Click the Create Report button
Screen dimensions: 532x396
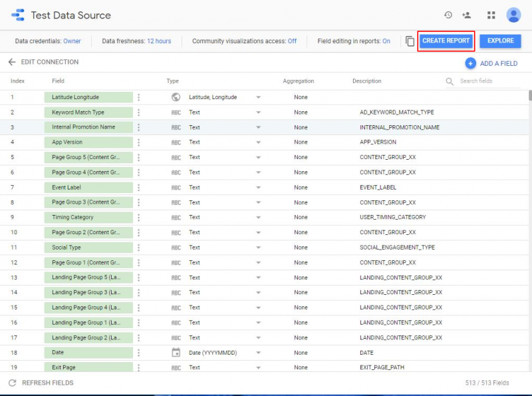(x=446, y=41)
